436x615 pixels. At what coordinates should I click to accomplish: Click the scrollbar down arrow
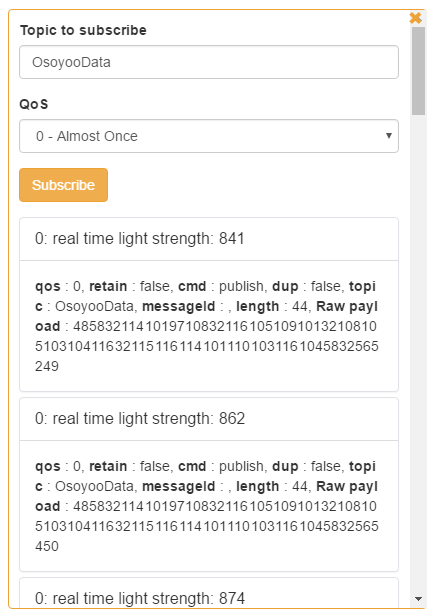[x=418, y=599]
